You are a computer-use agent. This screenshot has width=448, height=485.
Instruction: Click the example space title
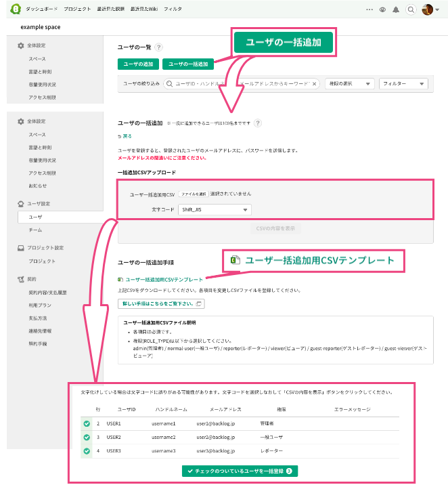click(x=41, y=27)
